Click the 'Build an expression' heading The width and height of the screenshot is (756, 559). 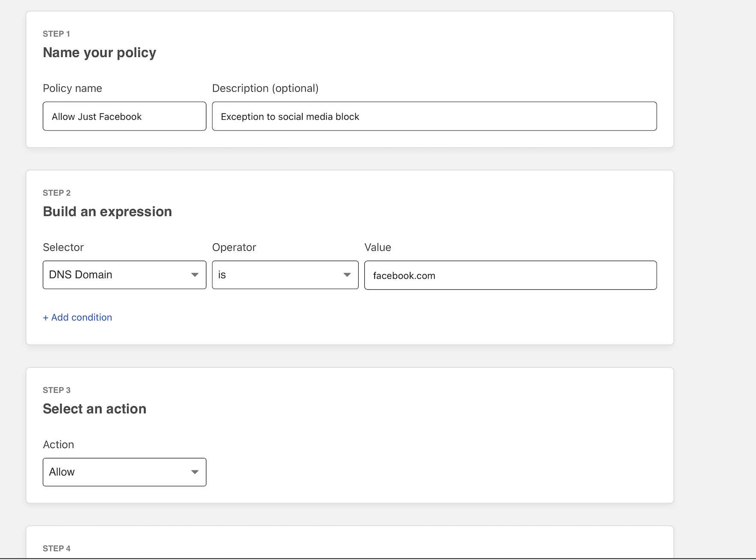[x=107, y=211]
